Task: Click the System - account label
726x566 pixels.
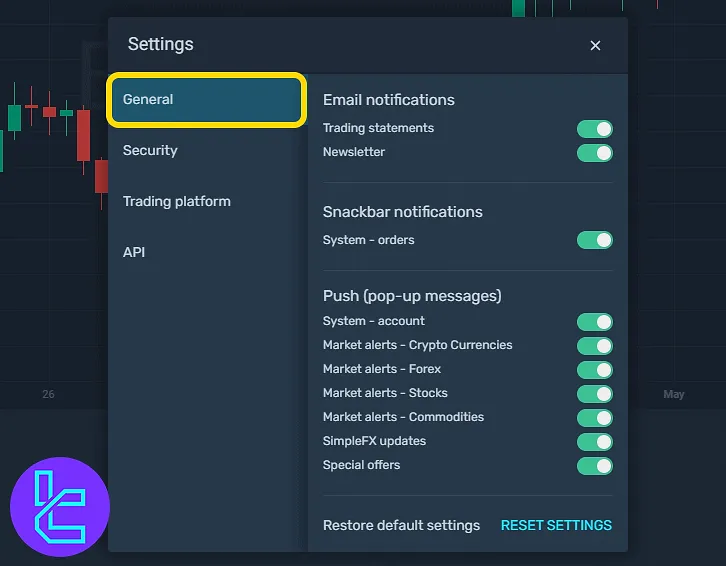Action: pos(374,321)
